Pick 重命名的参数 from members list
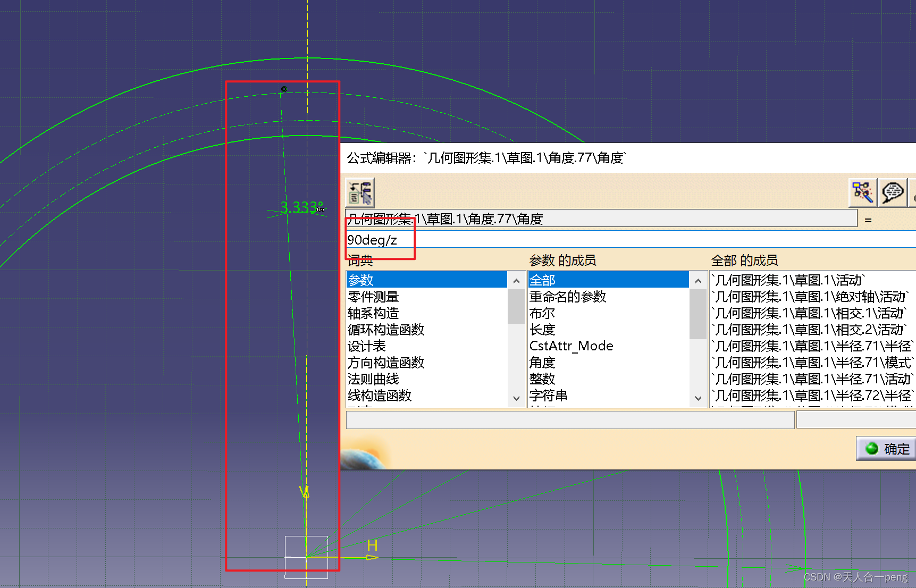Image resolution: width=916 pixels, height=588 pixels. click(x=568, y=297)
